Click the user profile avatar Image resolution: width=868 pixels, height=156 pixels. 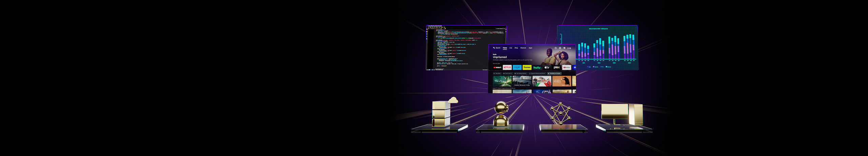(564, 48)
